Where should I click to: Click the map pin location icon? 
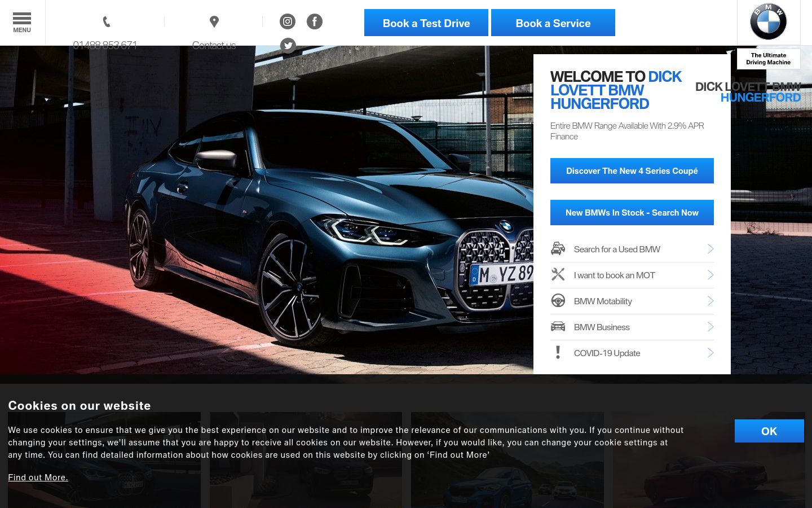(214, 22)
